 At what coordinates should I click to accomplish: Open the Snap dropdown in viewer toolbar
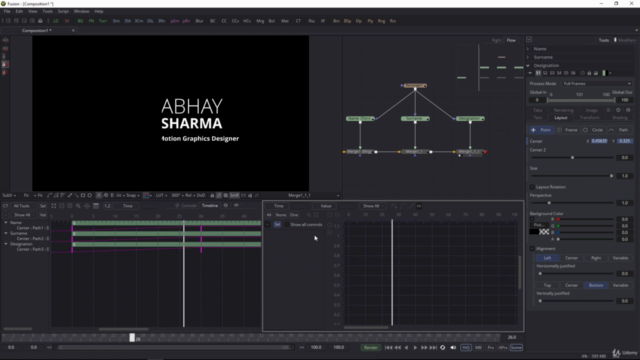tap(133, 196)
